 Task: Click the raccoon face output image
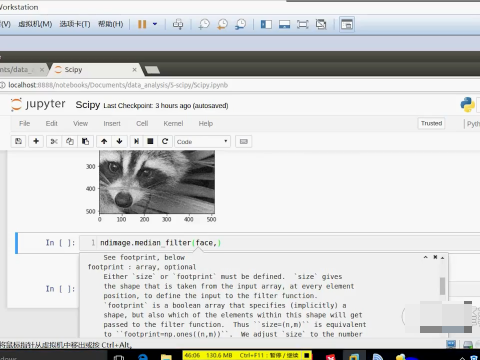point(157,182)
